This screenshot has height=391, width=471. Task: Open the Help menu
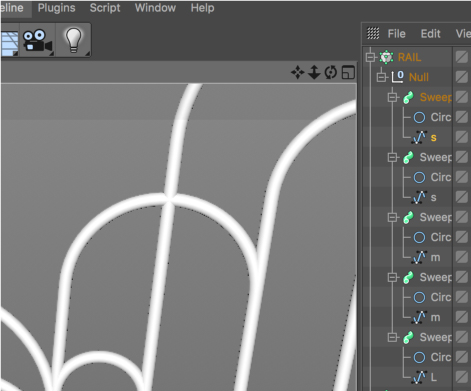coord(202,8)
